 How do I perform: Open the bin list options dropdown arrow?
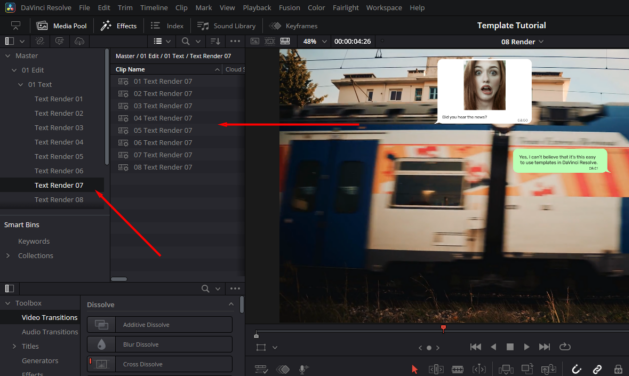pos(22,41)
